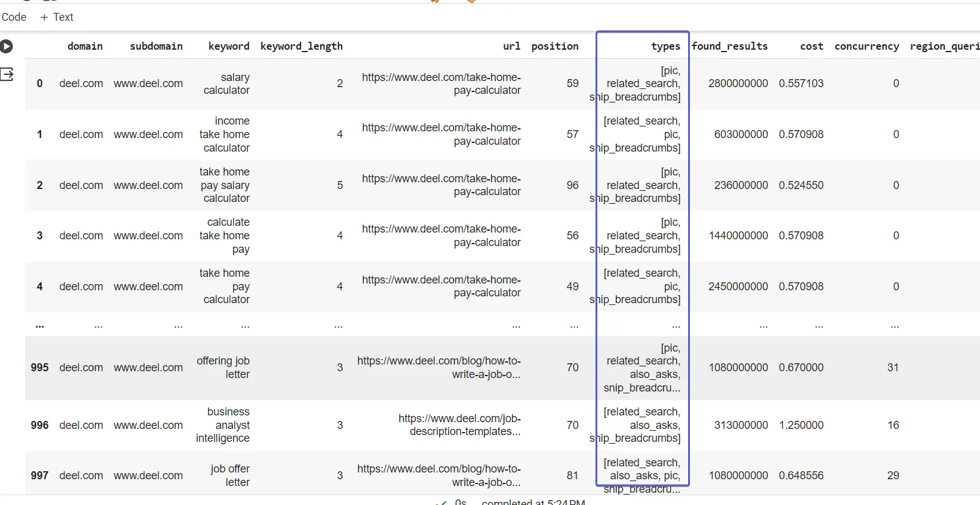The height and width of the screenshot is (505, 980).
Task: Select row index 2
Action: click(x=40, y=185)
